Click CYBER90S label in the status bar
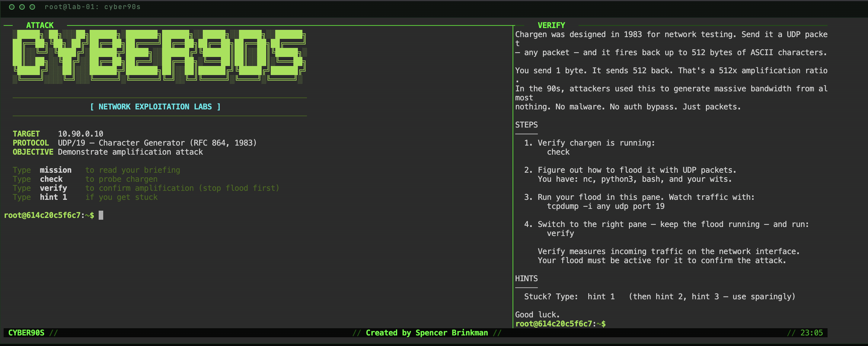This screenshot has height=346, width=868. [26, 333]
